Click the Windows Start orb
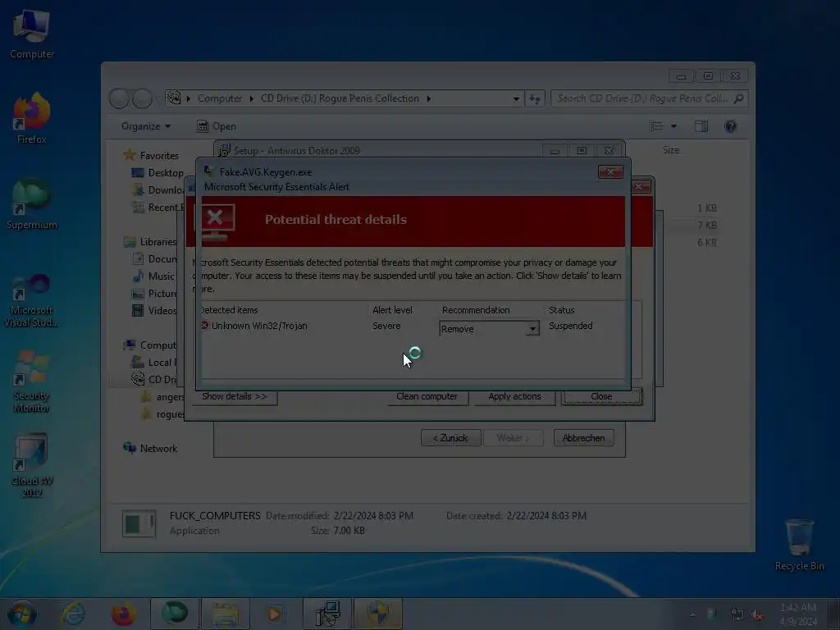Screen dimensions: 840x630 [x=21, y=614]
